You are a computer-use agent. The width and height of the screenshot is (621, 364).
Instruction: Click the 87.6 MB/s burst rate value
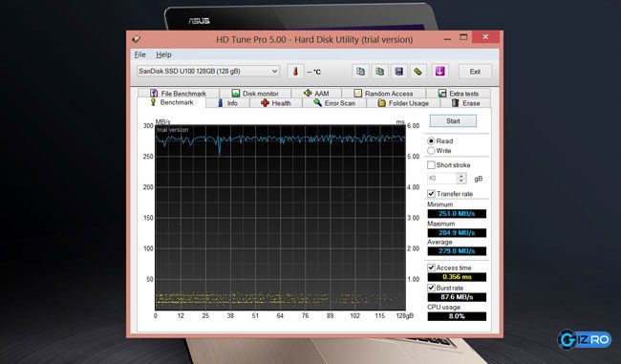[x=457, y=297]
